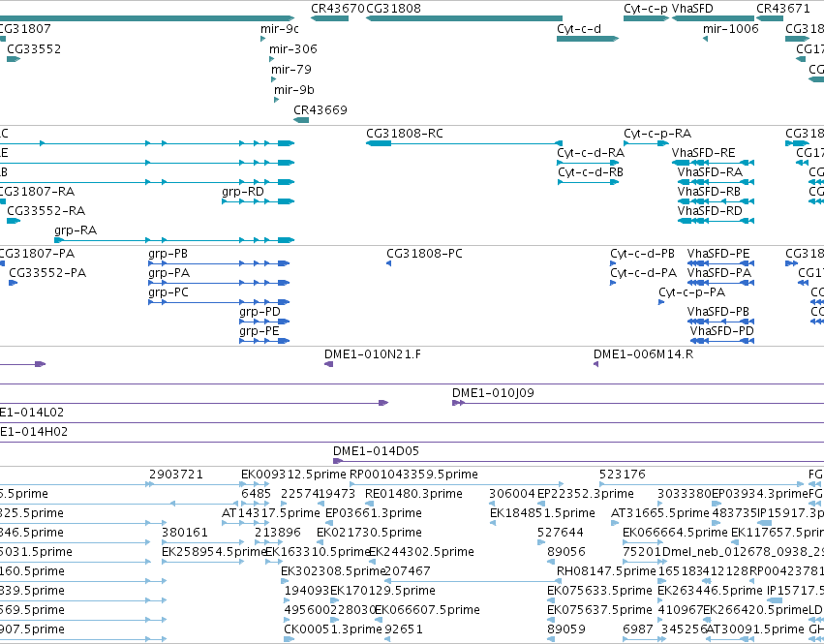This screenshot has width=824, height=644.
Task: Open the RP001043359.5prime EST label
Action: tap(414, 475)
